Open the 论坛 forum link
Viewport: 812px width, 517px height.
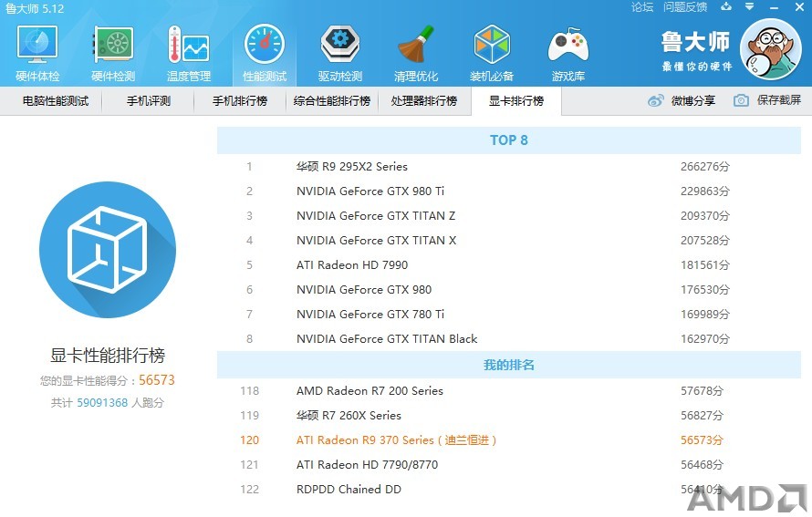click(642, 7)
